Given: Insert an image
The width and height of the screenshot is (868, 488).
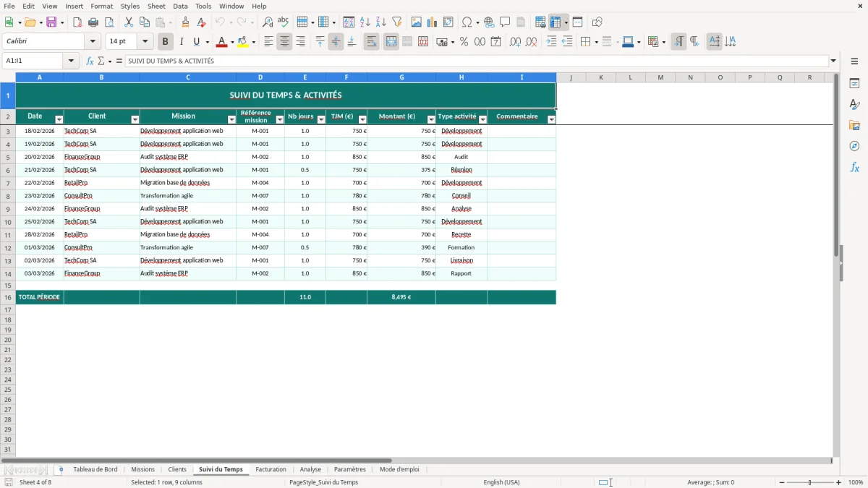Looking at the screenshot, I should (x=417, y=22).
